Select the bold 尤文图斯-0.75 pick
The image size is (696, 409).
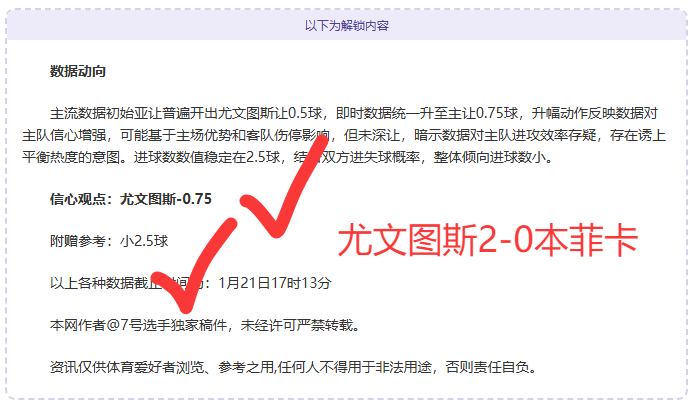tap(166, 199)
